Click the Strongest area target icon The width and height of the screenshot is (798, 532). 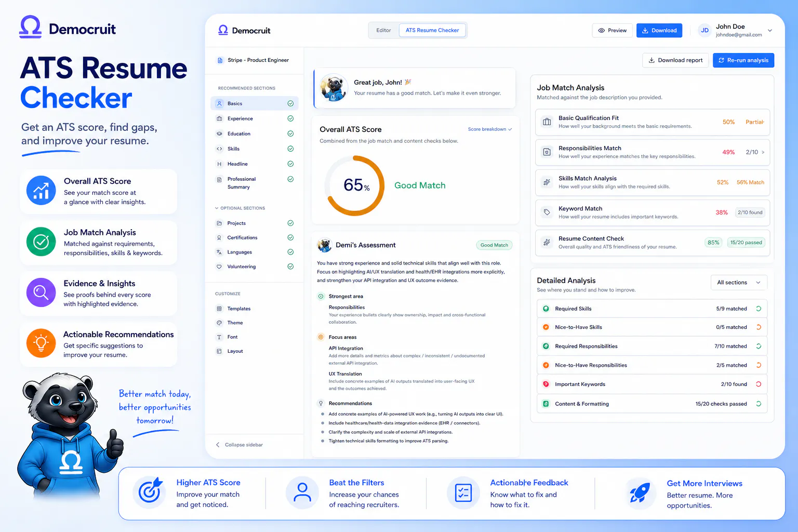click(x=321, y=296)
